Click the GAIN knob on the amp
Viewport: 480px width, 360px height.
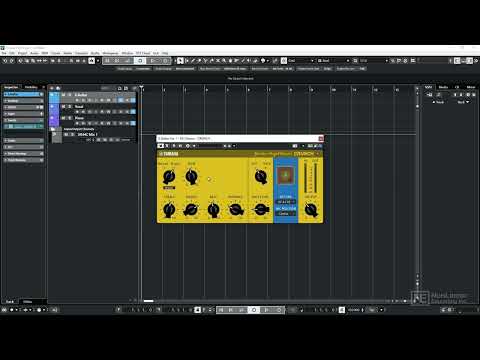click(x=191, y=176)
